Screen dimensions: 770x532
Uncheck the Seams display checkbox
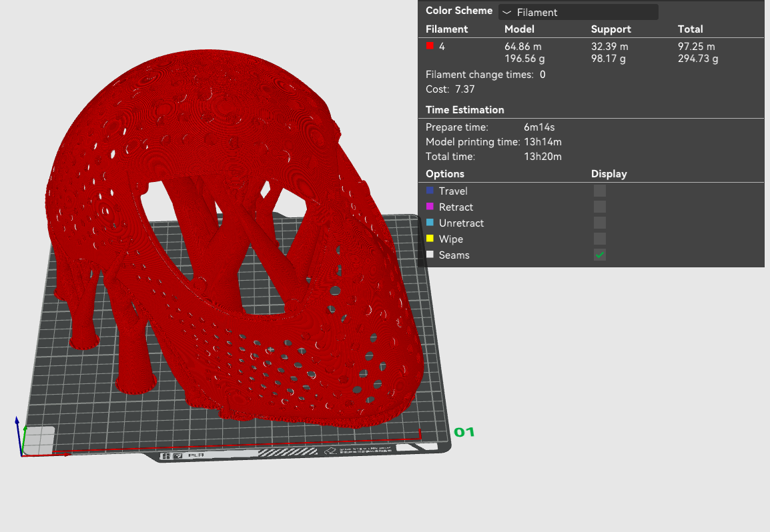point(600,255)
